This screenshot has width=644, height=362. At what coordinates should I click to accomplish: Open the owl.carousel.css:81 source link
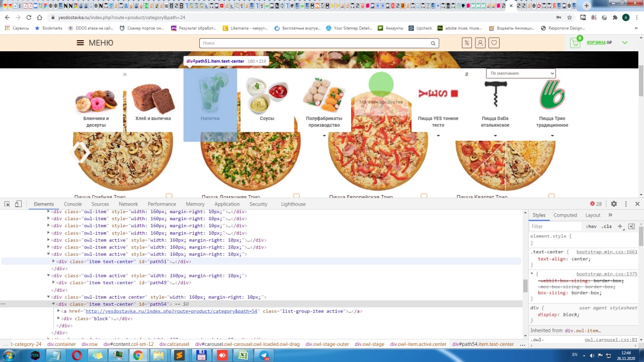[611, 340]
